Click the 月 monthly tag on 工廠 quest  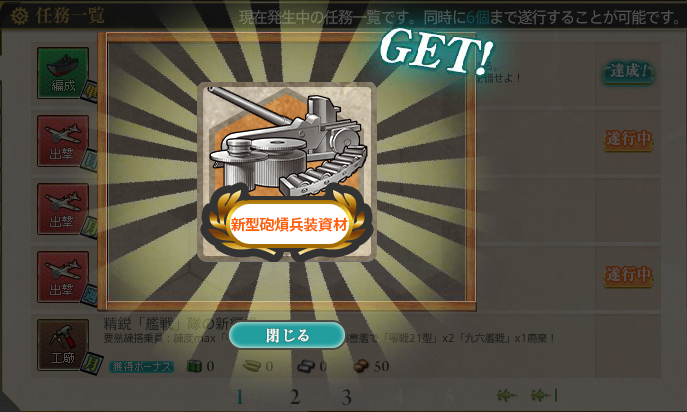91,363
